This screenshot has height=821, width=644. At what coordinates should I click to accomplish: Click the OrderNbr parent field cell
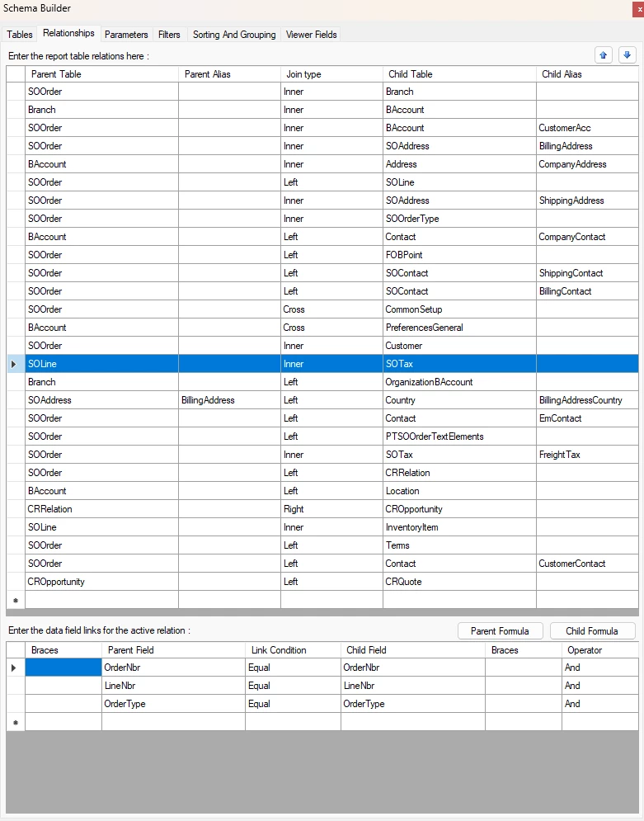click(173, 668)
